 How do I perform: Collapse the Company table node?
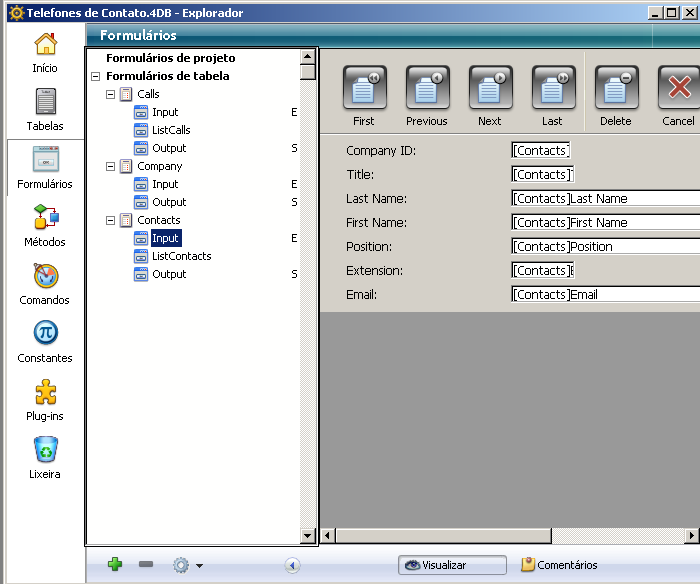pyautogui.click(x=111, y=166)
